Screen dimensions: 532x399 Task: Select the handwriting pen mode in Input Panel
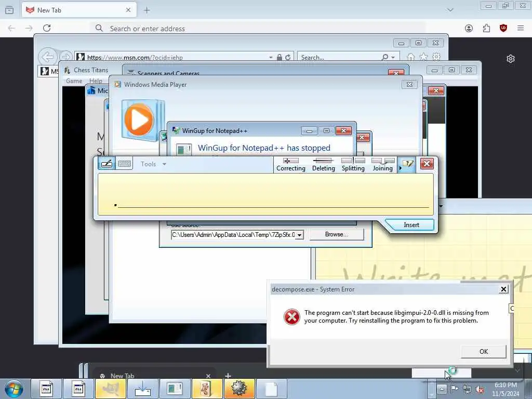click(x=107, y=164)
